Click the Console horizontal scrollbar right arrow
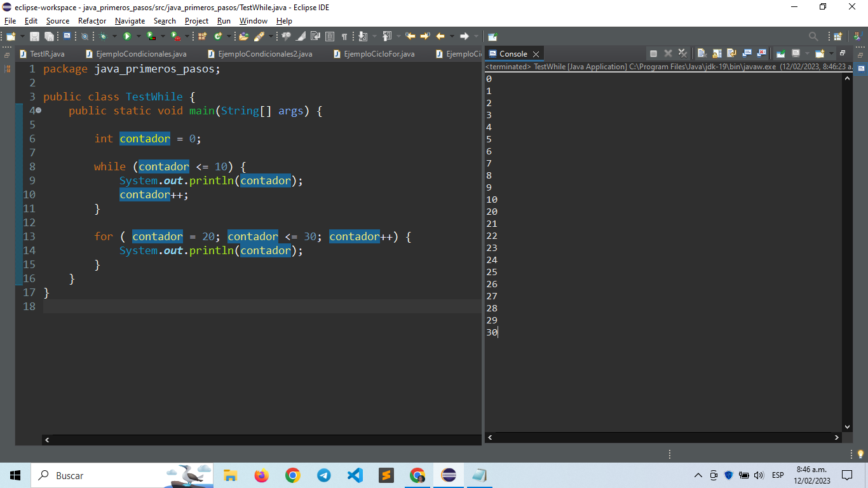 click(x=836, y=438)
